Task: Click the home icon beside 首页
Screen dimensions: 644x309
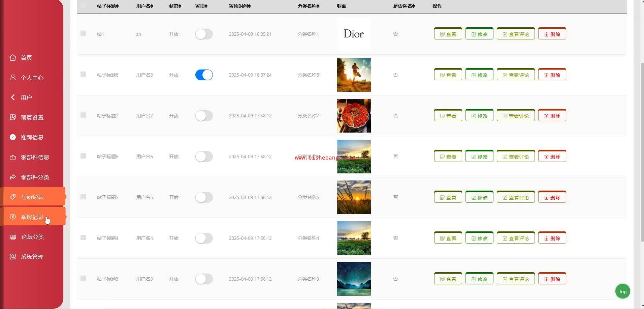Action: point(13,58)
